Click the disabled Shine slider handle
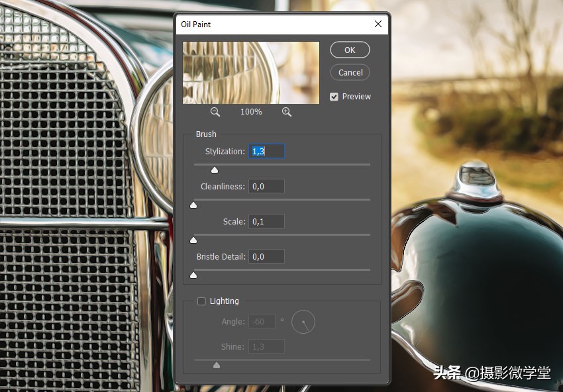This screenshot has width=563, height=392. coord(217,366)
